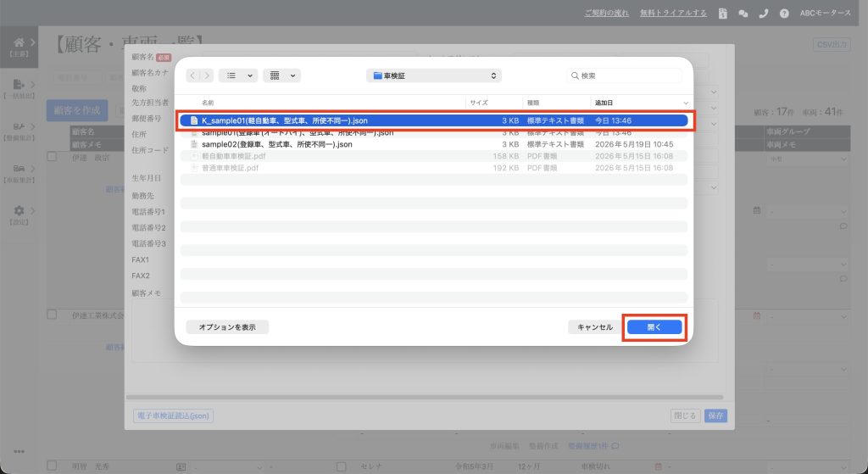Viewport: 868px width, 474px height.
Task: Open ご契約の流れ link
Action: [x=606, y=13]
